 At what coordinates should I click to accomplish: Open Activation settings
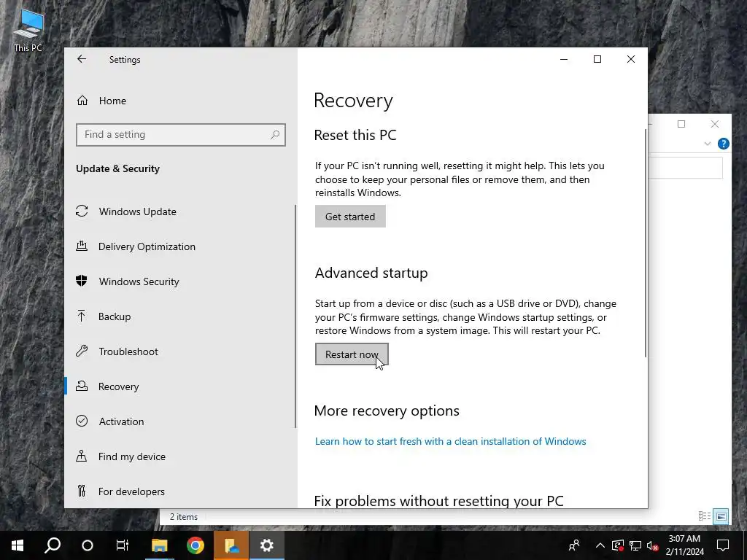[121, 421]
